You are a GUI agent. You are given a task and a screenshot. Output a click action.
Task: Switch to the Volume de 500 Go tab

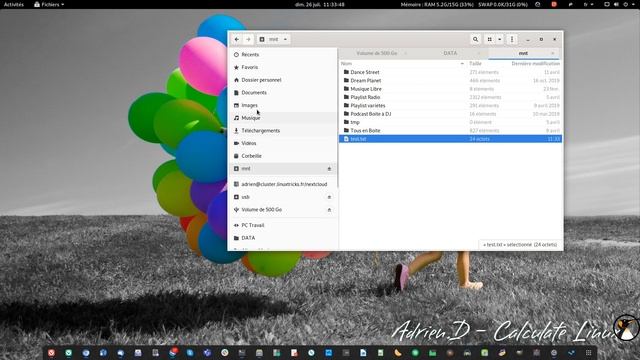(376, 53)
